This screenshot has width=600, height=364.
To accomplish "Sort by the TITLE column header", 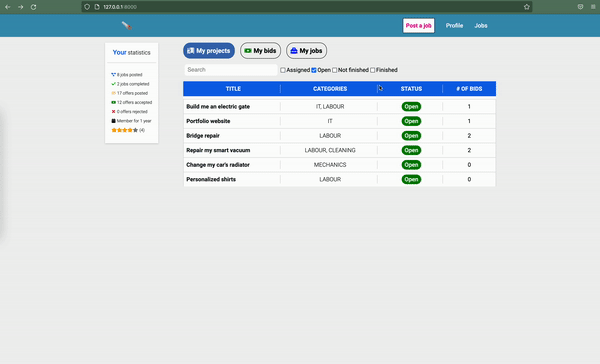I will (x=233, y=89).
